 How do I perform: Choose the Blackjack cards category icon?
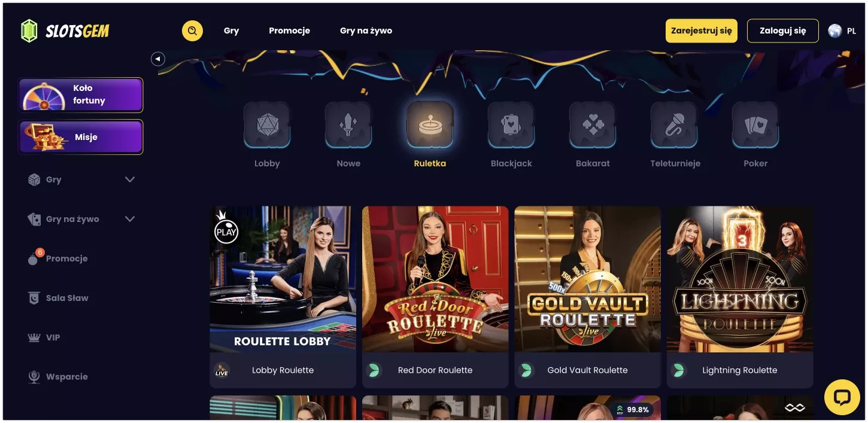coord(511,124)
